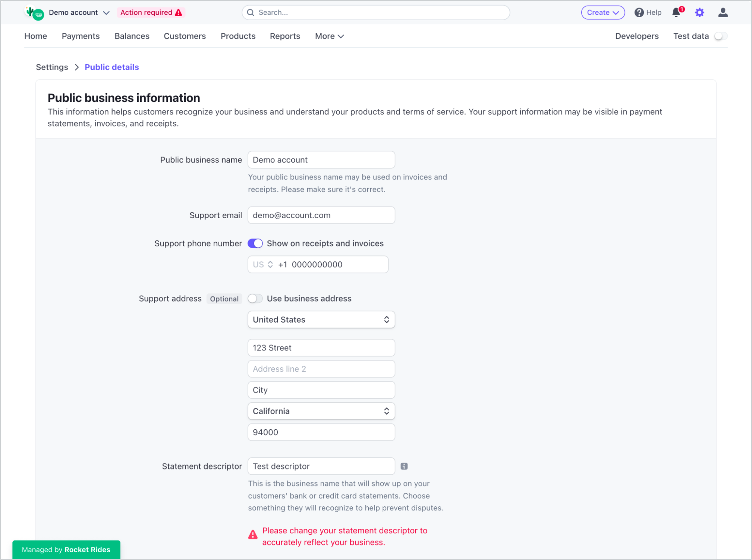Viewport: 752px width, 560px height.
Task: Open the US phone country selector
Action: (x=262, y=264)
